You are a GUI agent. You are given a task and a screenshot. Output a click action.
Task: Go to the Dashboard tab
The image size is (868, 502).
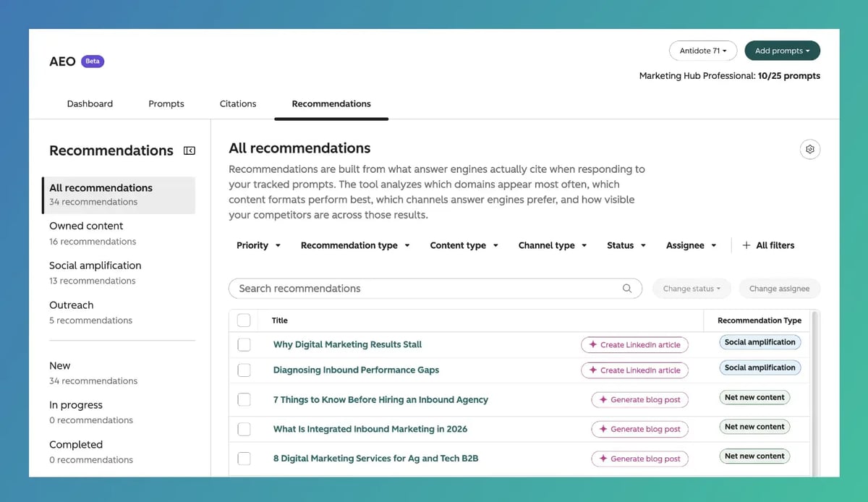click(x=90, y=103)
